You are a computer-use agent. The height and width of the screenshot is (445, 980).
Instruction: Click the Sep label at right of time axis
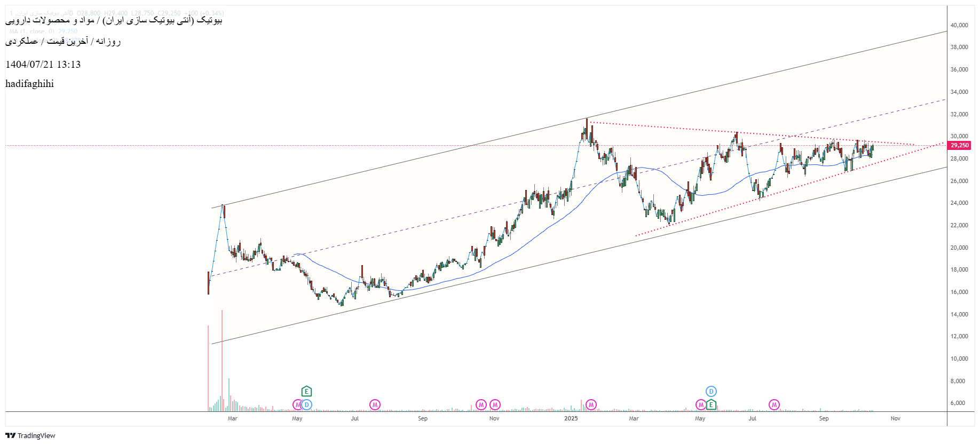[x=824, y=418]
